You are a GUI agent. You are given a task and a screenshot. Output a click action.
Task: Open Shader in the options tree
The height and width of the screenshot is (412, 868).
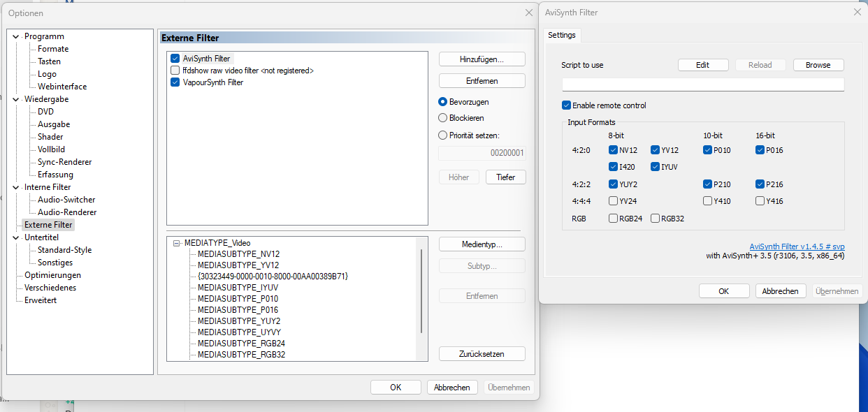pyautogui.click(x=50, y=137)
